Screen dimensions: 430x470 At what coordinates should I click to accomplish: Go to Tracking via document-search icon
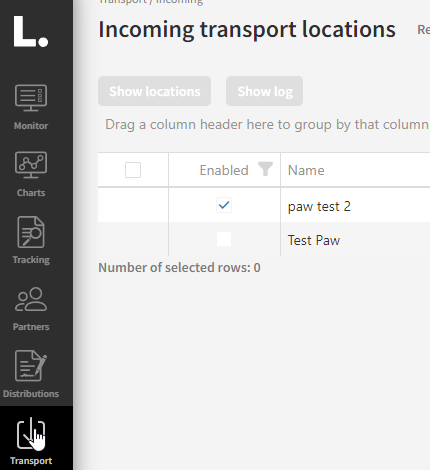click(x=31, y=232)
